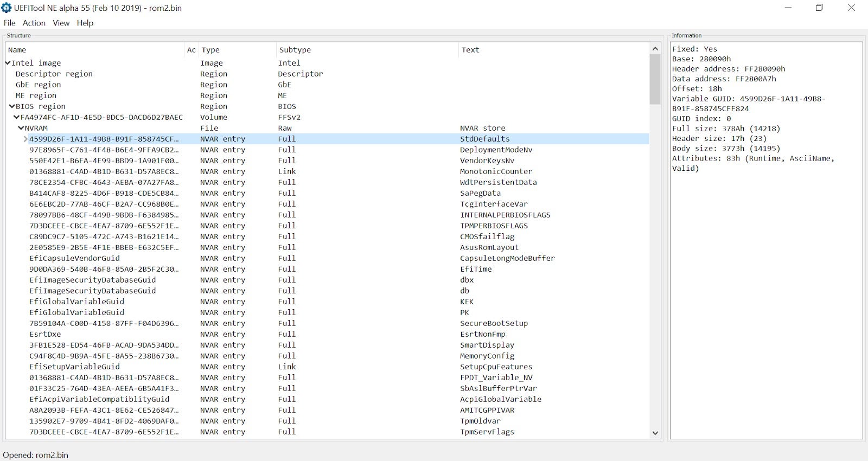The width and height of the screenshot is (868, 461).
Task: Maximize the UEFITool window
Action: pos(819,8)
